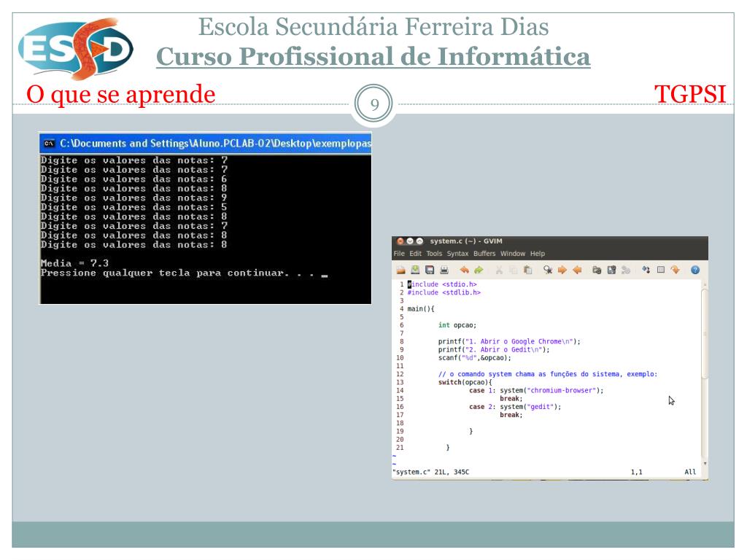This screenshot has width=747, height=560.
Task: Click Find Next orange right arrow
Action: click(562, 270)
